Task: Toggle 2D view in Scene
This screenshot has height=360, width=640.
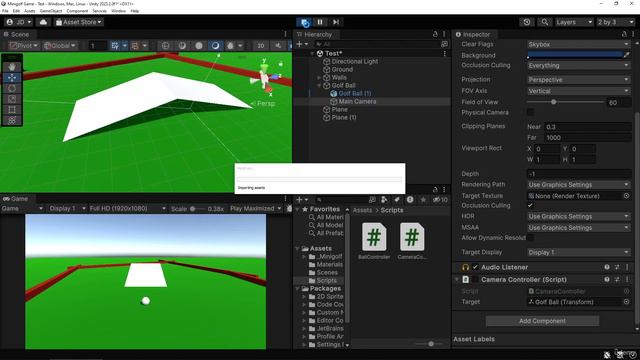Action: [x=260, y=45]
